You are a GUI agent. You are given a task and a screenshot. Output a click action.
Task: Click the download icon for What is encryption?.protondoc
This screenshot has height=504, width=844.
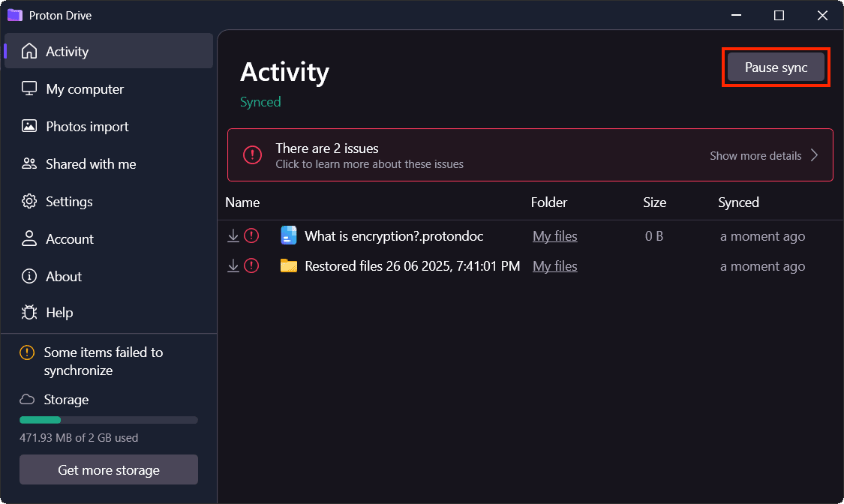233,235
